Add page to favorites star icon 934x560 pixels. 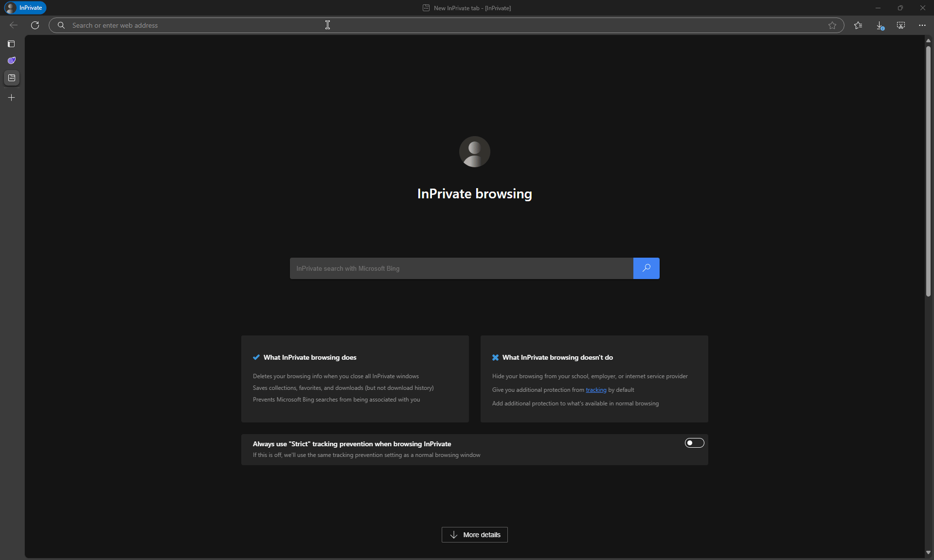coord(832,25)
